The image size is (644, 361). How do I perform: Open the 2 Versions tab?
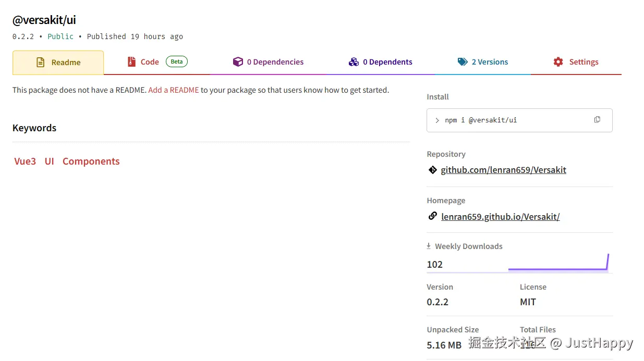click(x=483, y=62)
